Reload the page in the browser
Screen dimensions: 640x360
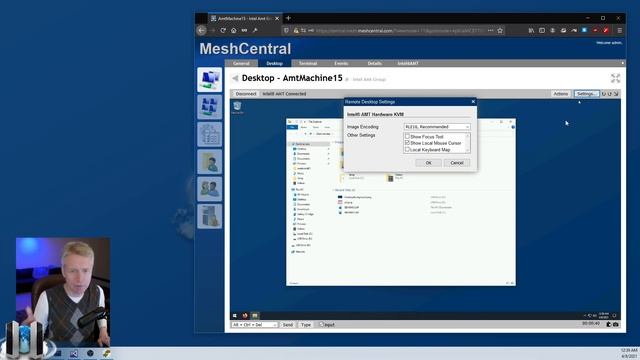[223, 30]
